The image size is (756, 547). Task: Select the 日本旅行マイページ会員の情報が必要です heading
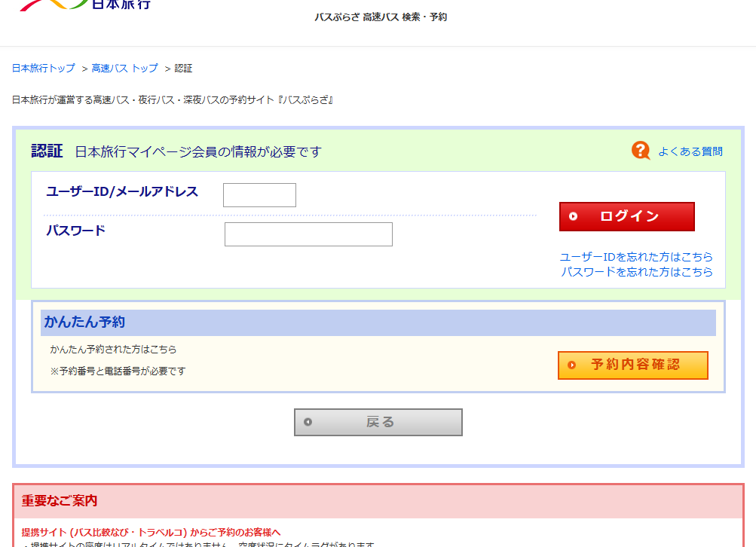(198, 151)
